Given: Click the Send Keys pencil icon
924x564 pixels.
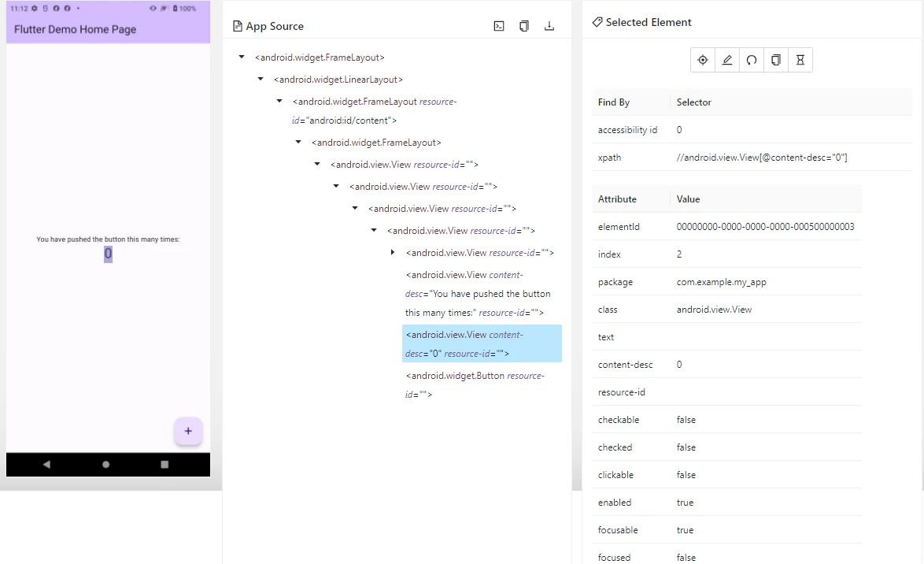Looking at the screenshot, I should pos(727,60).
